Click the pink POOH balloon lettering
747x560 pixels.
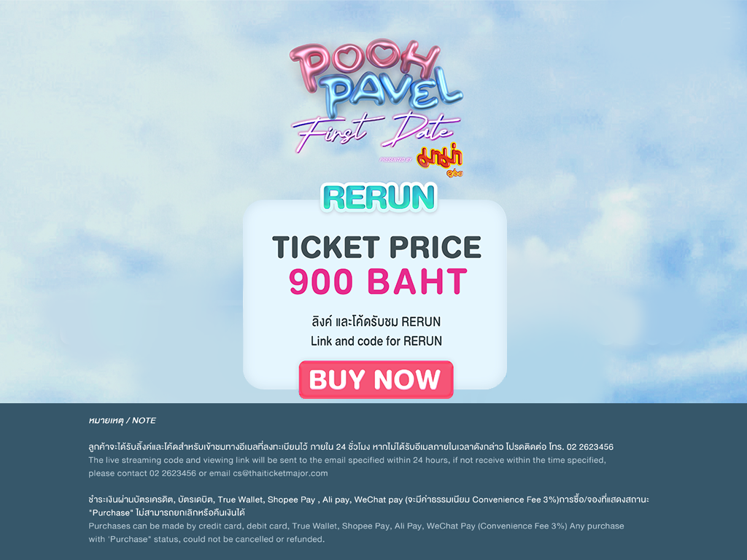pos(365,63)
